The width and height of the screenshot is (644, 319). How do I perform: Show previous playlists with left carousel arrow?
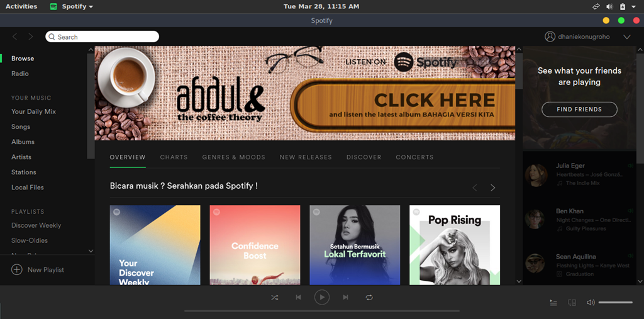pyautogui.click(x=475, y=187)
